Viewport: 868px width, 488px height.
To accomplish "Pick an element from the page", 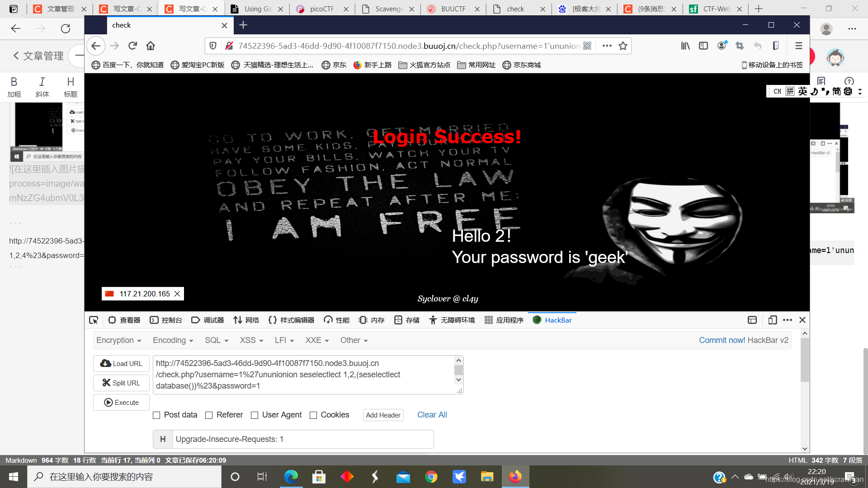I will pyautogui.click(x=94, y=320).
